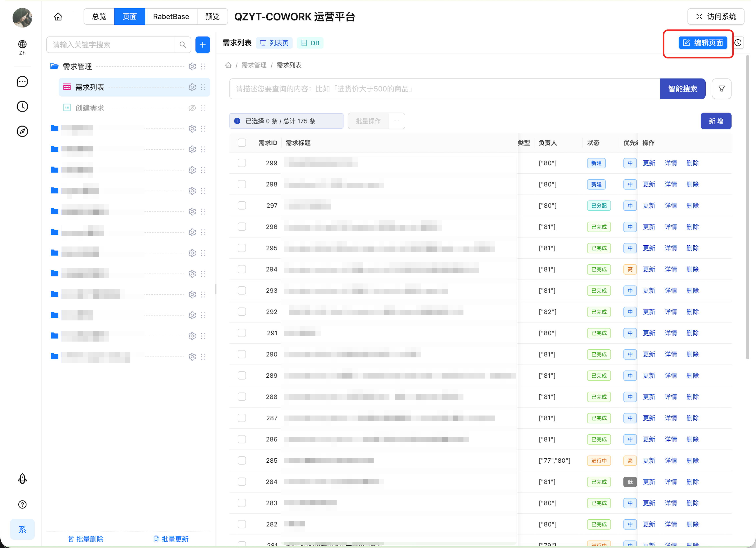Check the row 298 checkbox
This screenshot has width=756, height=548.
click(x=242, y=184)
